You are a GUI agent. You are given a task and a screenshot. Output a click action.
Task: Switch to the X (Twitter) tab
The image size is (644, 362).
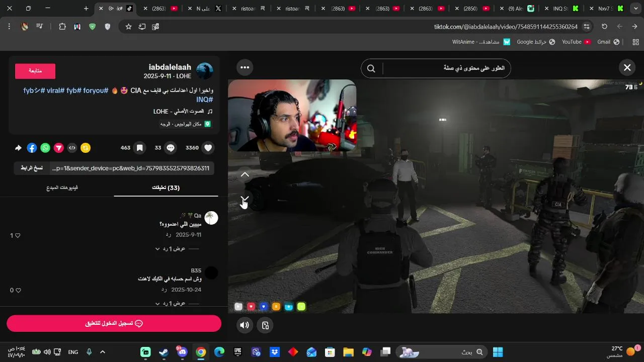[x=206, y=9]
